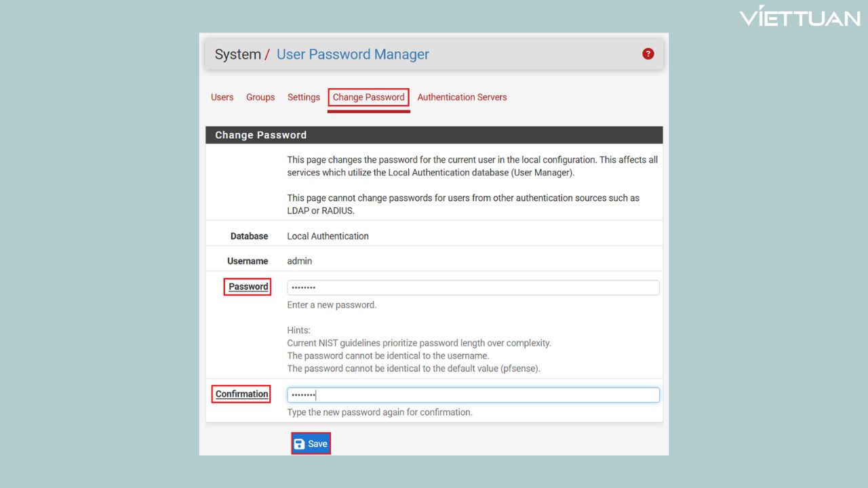
Task: Click the Password field label
Action: tap(248, 287)
